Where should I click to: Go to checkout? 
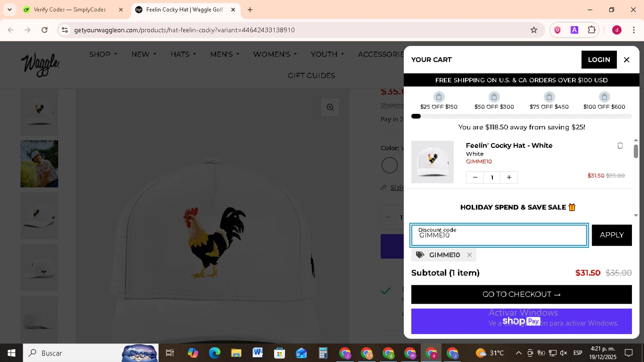click(x=521, y=295)
